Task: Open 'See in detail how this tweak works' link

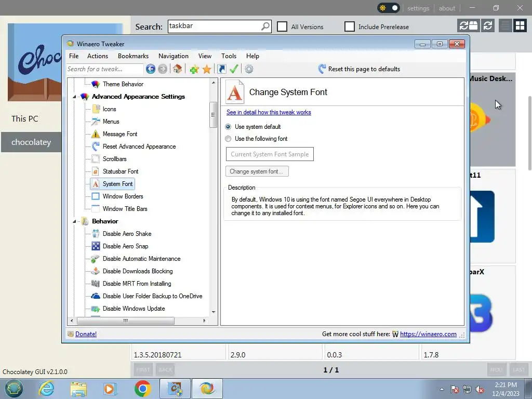Action: (x=269, y=112)
